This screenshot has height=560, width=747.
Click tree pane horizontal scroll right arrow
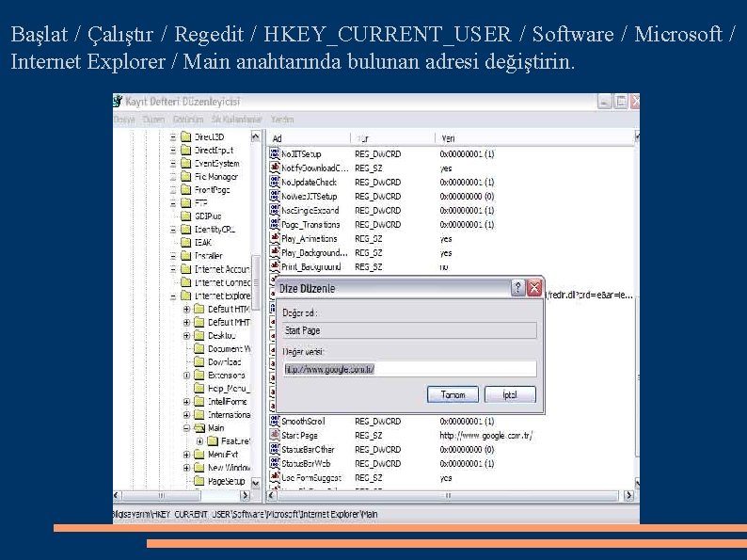pos(246,495)
